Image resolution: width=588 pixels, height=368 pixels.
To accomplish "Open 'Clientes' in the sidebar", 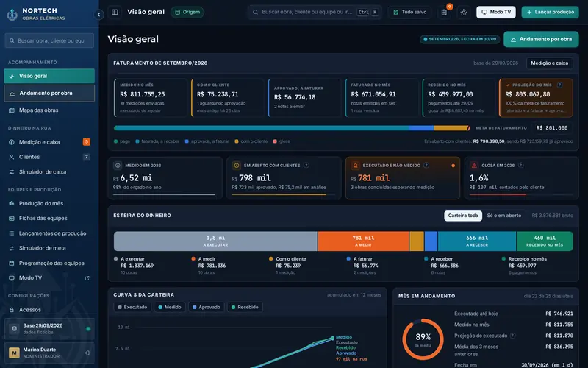I will point(49,157).
